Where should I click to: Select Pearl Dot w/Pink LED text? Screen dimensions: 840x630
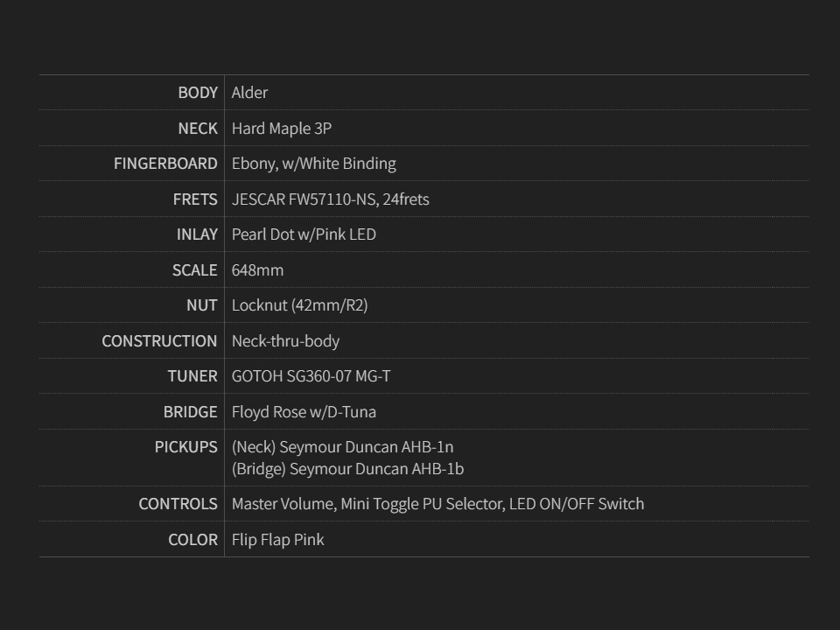(304, 234)
